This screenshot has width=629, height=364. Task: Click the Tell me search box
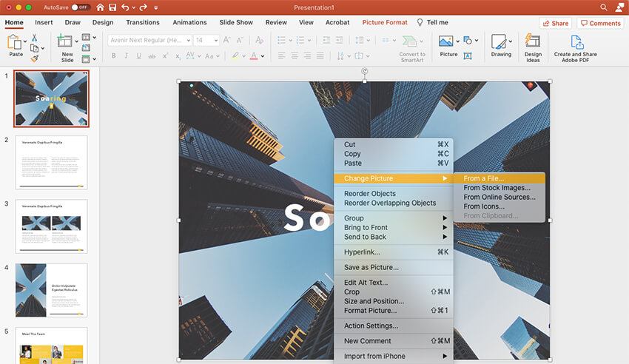coord(433,22)
